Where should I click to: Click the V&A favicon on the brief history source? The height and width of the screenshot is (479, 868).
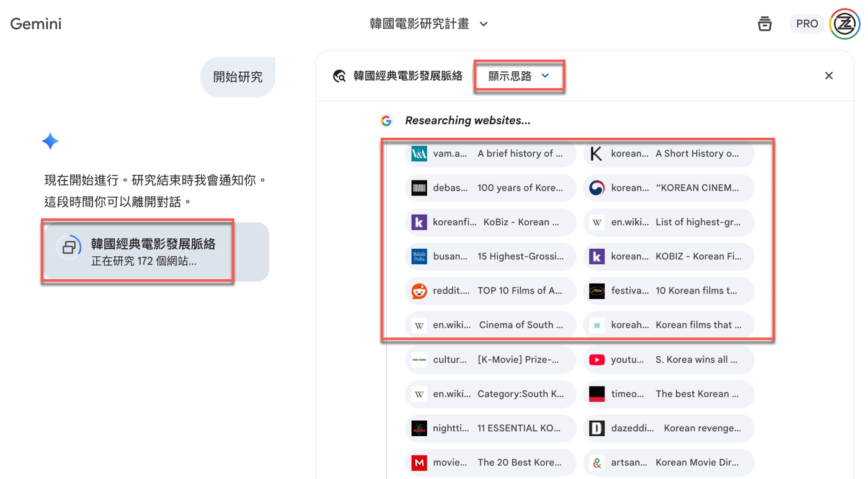point(418,153)
